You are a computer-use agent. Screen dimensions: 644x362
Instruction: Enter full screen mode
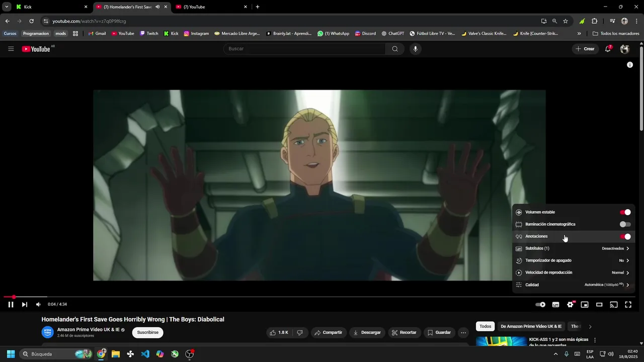628,304
